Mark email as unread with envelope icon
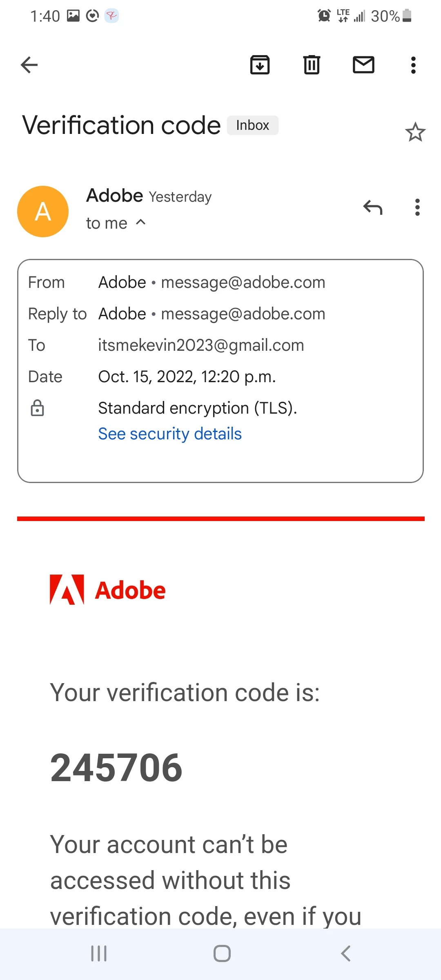Screen dimensions: 441x980 click(363, 65)
